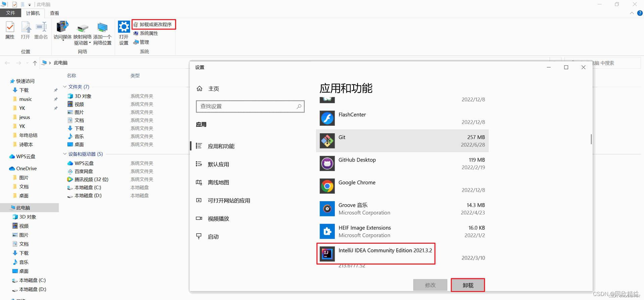Collapse the Folders (文件夹 7) group
The image size is (644, 300).
65,87
